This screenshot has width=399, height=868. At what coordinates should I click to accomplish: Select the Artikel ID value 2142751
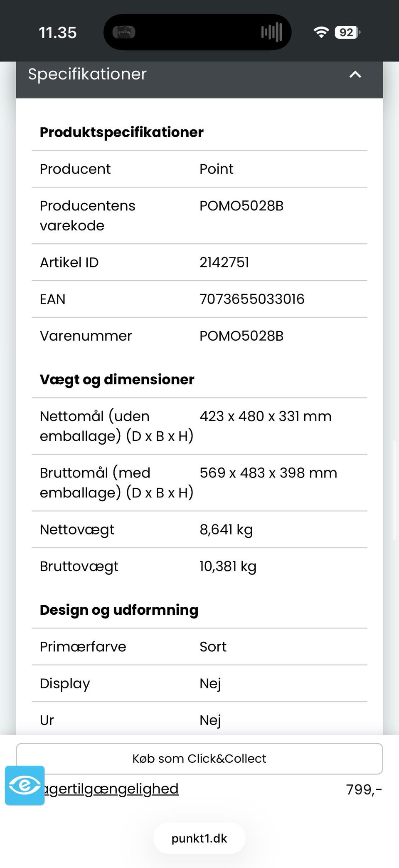pyautogui.click(x=224, y=262)
